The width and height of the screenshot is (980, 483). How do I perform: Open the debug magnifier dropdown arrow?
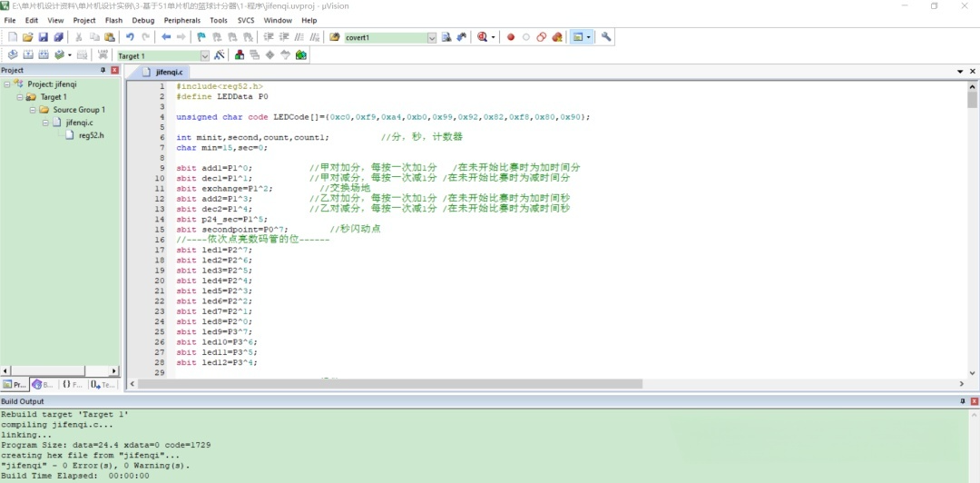point(493,37)
